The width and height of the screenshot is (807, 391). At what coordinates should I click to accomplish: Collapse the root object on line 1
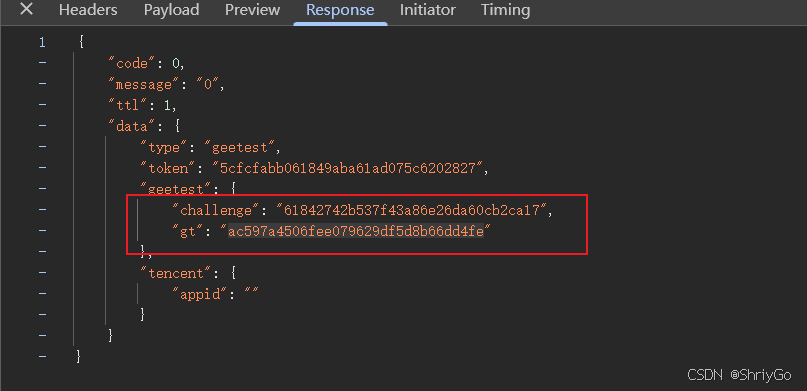(x=42, y=42)
